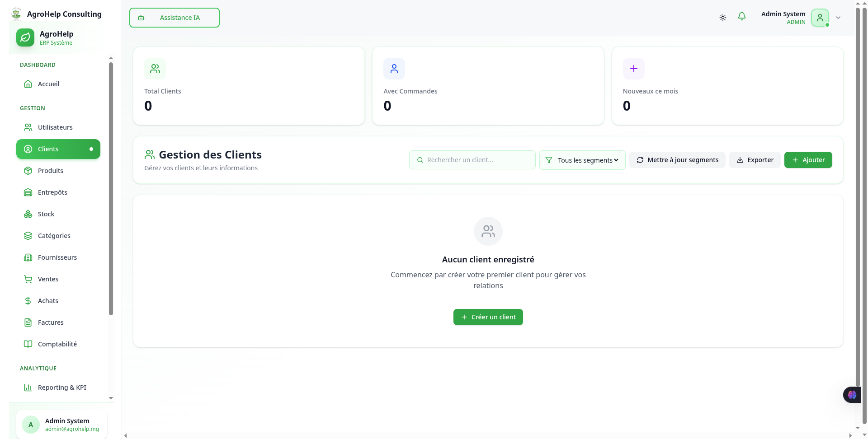Select the Produits box icon
This screenshot has width=868, height=439.
(x=28, y=171)
